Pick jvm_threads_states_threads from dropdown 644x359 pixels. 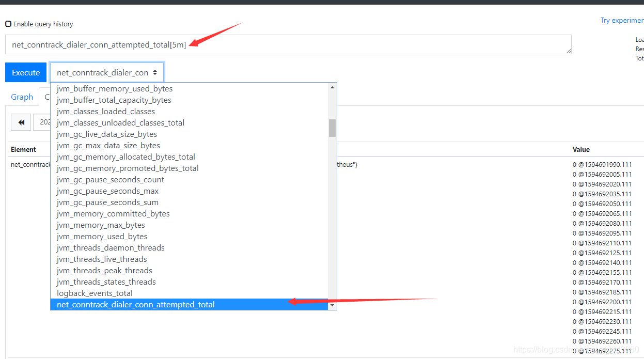point(190,282)
